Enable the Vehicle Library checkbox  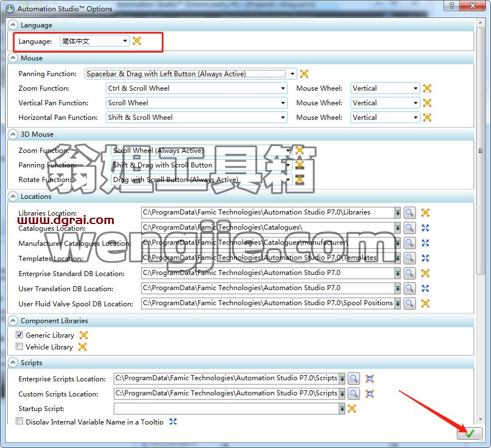(x=20, y=347)
